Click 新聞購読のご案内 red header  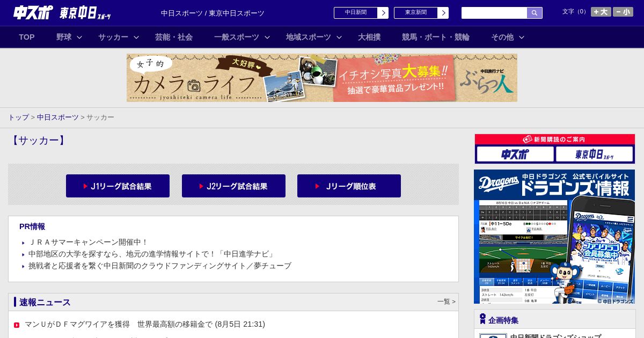tap(555, 139)
